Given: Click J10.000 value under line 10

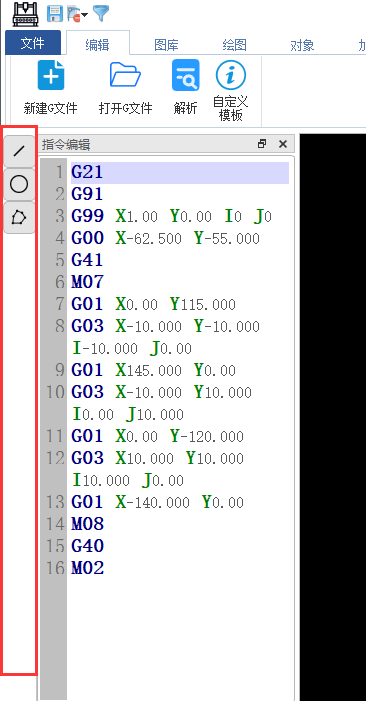Looking at the screenshot, I should [x=155, y=414].
